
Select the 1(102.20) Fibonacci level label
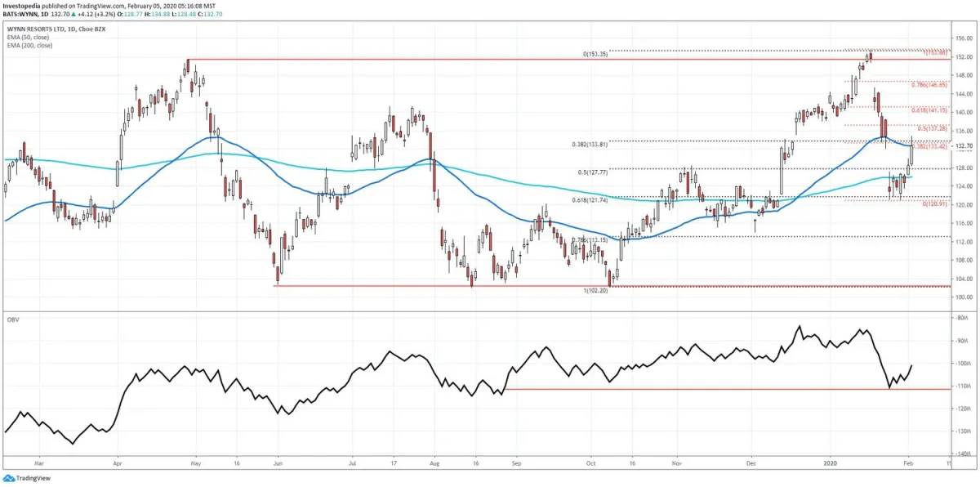(x=595, y=290)
